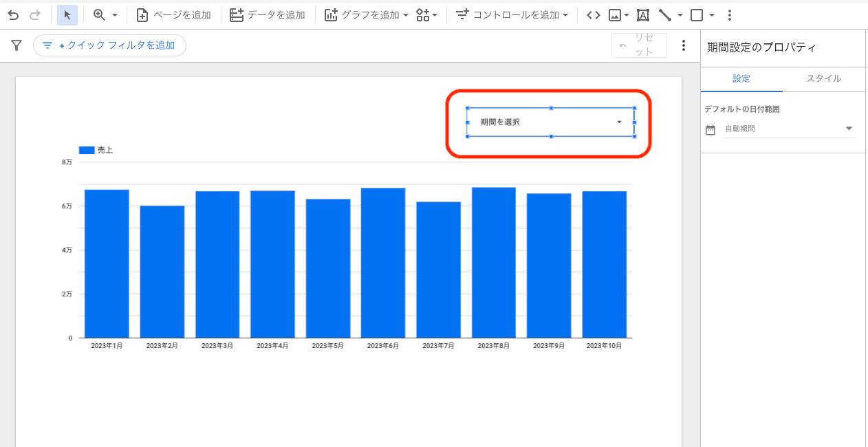Click +クイック フィルタを追加 button
This screenshot has height=447, width=868.
click(x=109, y=45)
